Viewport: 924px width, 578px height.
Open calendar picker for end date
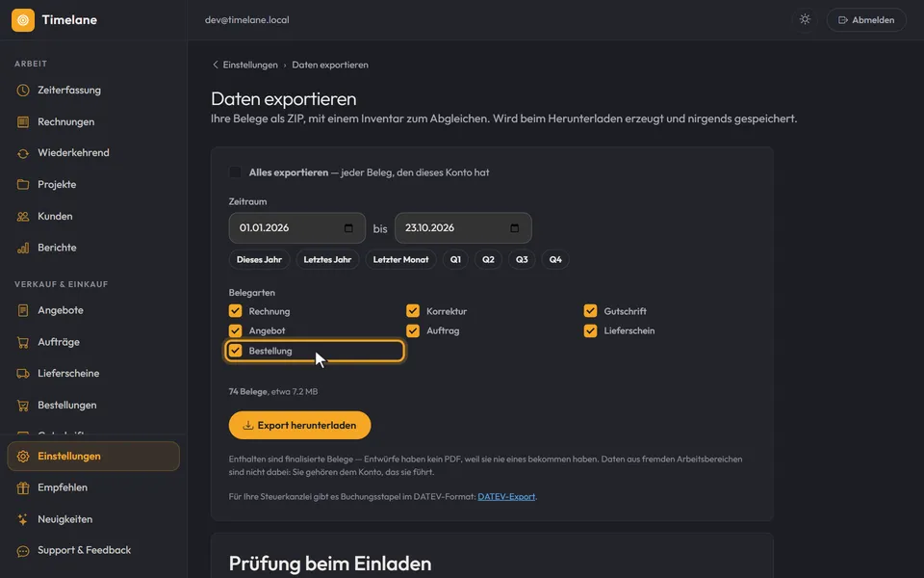pos(514,228)
